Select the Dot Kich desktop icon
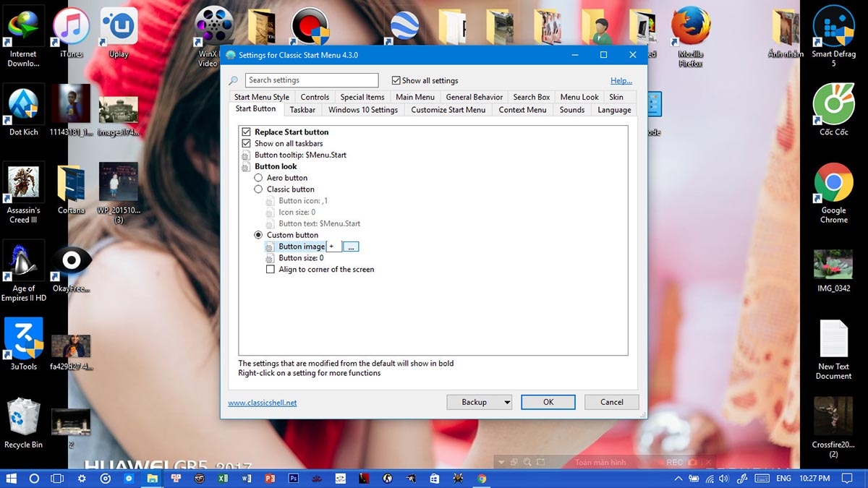Screen dimensions: 868x488 (x=23, y=110)
